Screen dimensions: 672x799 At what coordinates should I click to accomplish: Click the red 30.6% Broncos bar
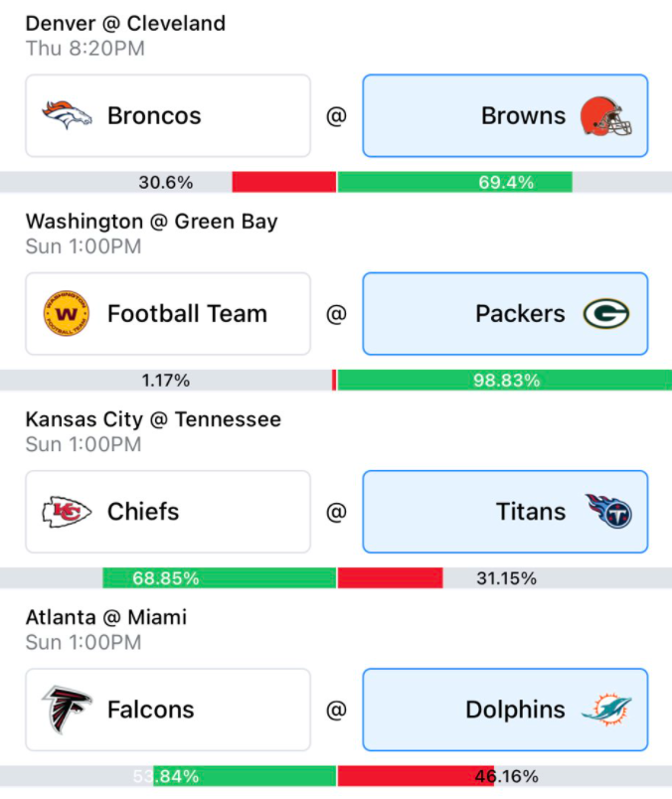284,182
